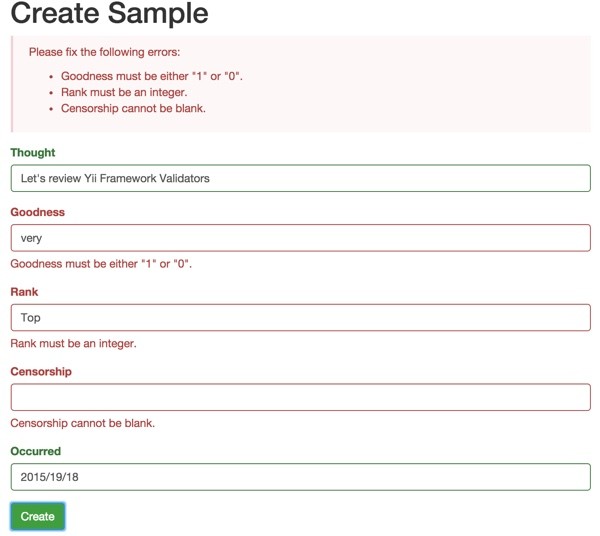Click the red Rank field label
The width and height of the screenshot is (600, 536).
click(x=24, y=292)
